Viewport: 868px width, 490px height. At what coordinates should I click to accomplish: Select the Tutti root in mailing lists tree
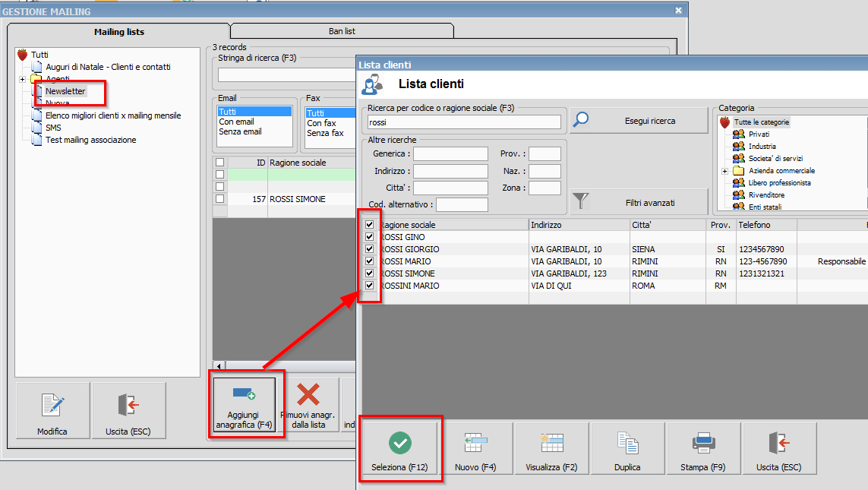39,54
